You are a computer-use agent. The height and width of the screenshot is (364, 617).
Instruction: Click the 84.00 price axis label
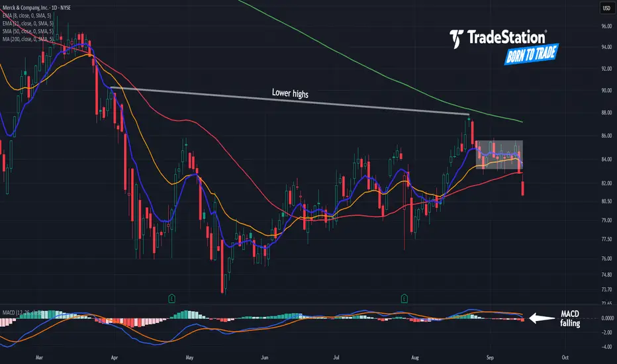tap(606, 159)
